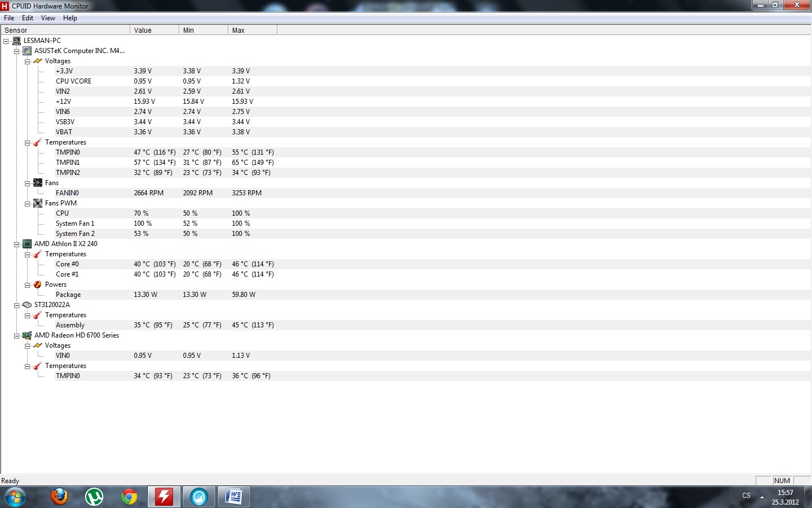This screenshot has height=508, width=812.
Task: Click the Min column header
Action: pyautogui.click(x=204, y=30)
